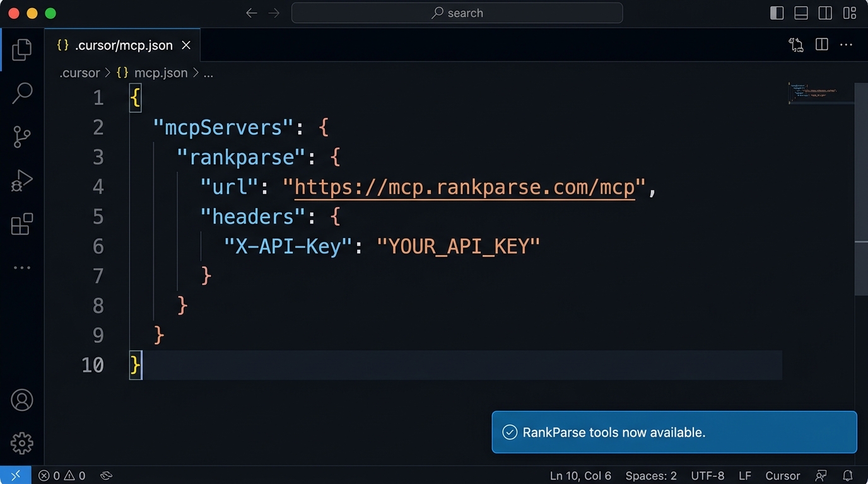This screenshot has width=868, height=484.
Task: Click the "X-API-Key" key text
Action: pyautogui.click(x=288, y=246)
